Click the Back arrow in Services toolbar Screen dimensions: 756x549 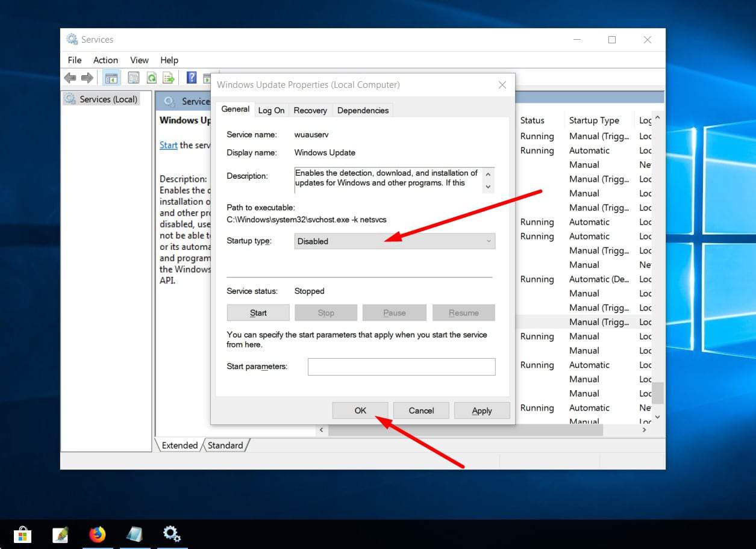70,78
